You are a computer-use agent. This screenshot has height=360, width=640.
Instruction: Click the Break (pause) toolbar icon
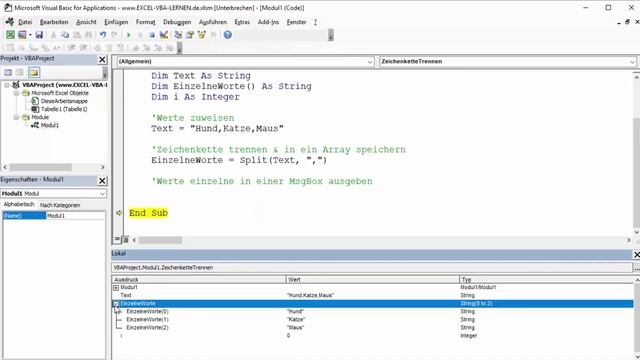click(x=140, y=35)
